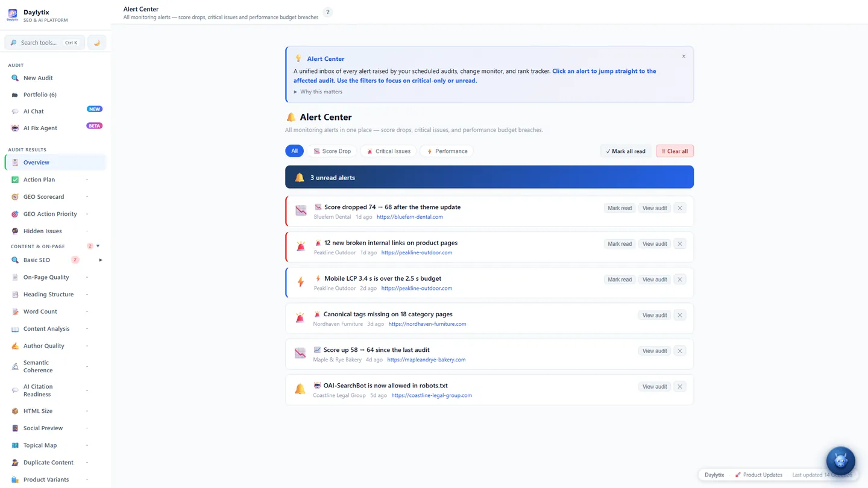This screenshot has height=488, width=868.
Task: Open the bluefern-dental.com link
Action: click(410, 217)
